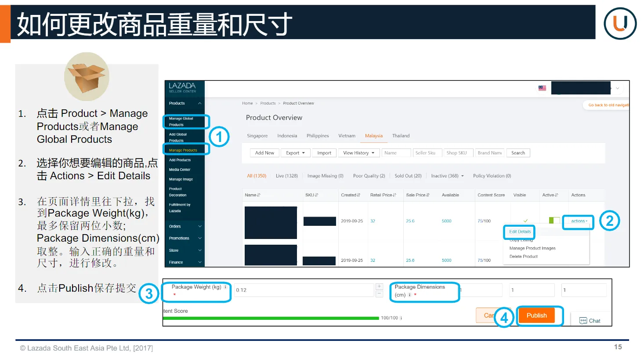Viewport: 644px width, 362px height.
Task: Click the Add New button
Action: pyautogui.click(x=264, y=152)
